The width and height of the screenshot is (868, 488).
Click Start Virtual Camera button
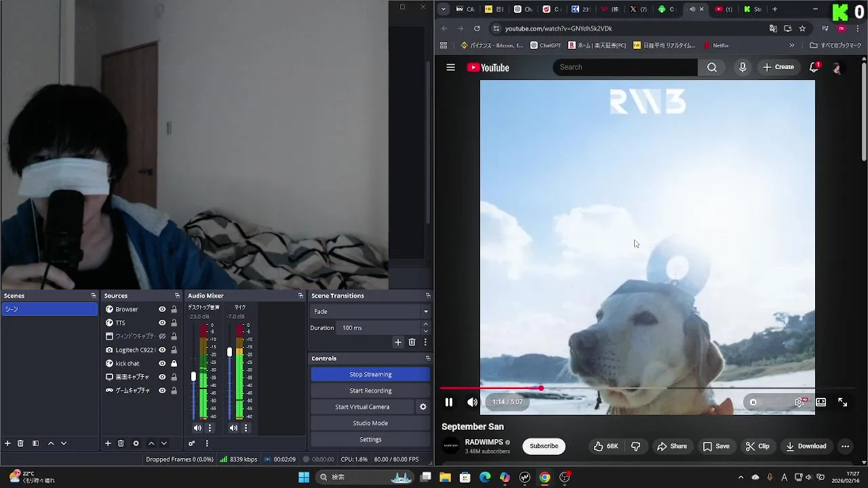click(x=362, y=407)
